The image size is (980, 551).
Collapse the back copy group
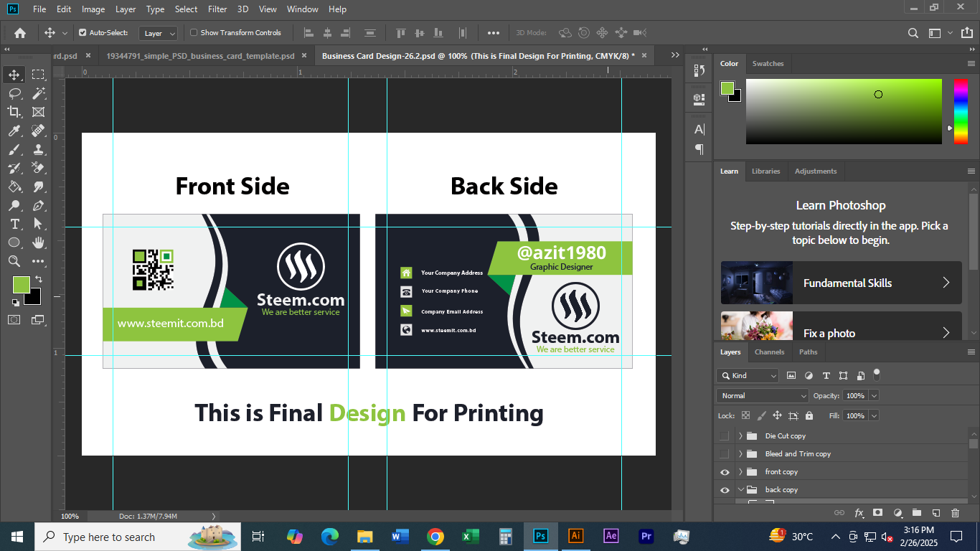740,490
